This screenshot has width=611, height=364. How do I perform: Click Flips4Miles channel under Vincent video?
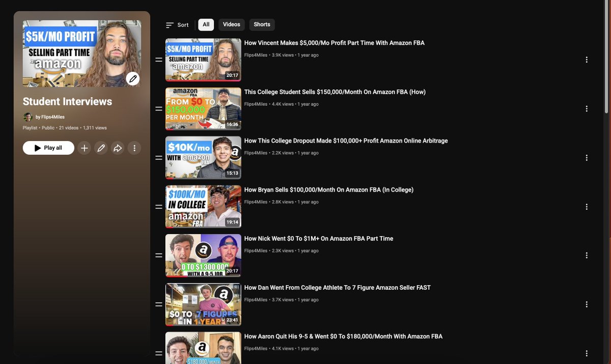[x=256, y=55]
